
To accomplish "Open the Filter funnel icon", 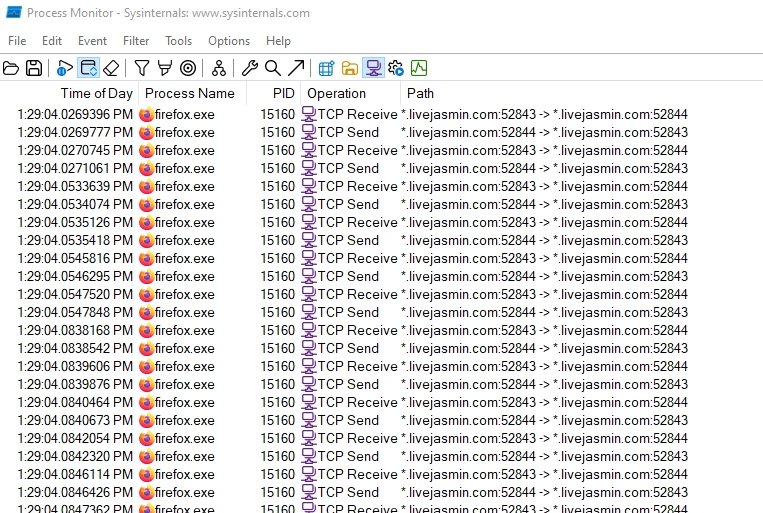I will (142, 68).
